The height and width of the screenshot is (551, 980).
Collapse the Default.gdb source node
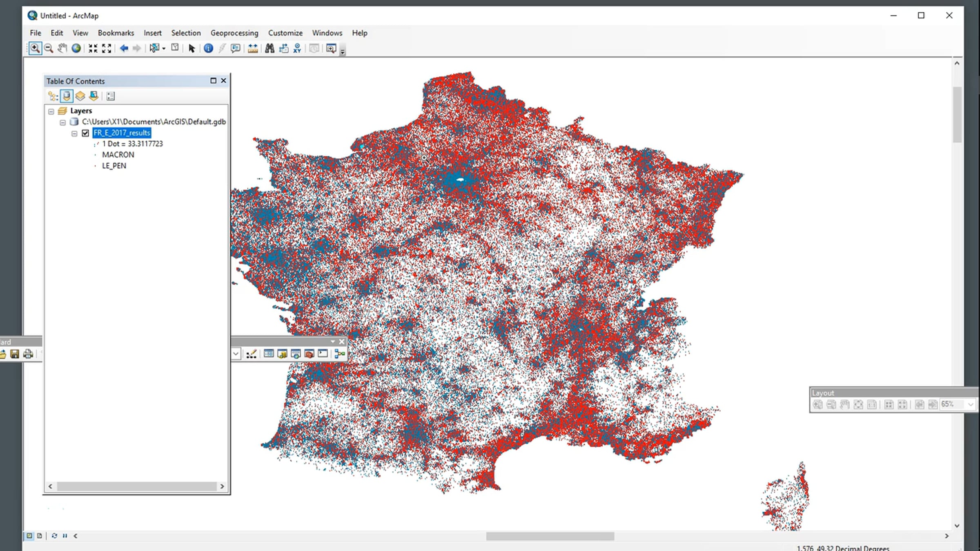62,122
